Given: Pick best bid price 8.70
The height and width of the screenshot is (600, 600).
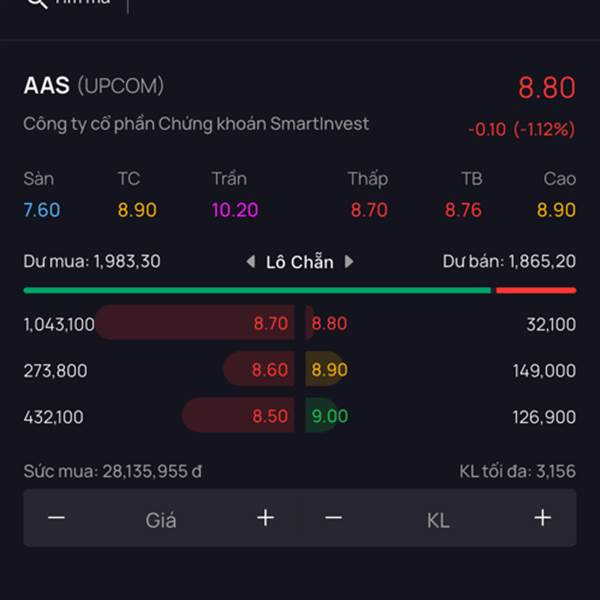Looking at the screenshot, I should (270, 324).
